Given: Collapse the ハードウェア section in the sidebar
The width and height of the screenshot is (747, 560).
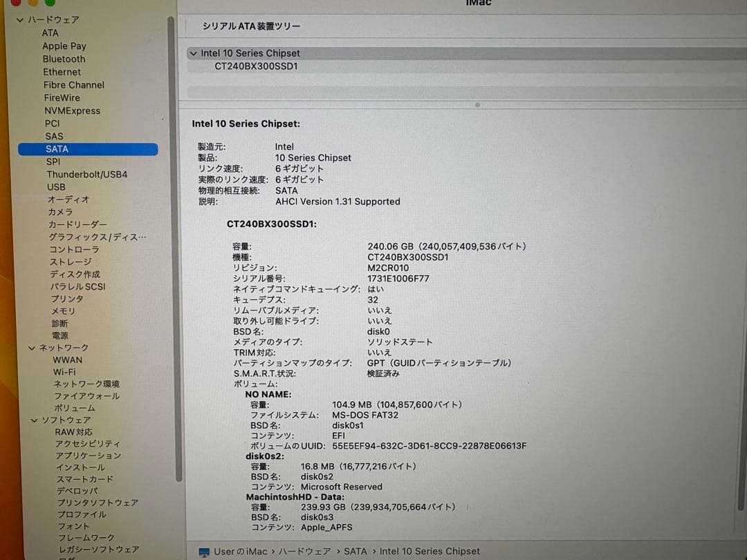Looking at the screenshot, I should point(20,19).
